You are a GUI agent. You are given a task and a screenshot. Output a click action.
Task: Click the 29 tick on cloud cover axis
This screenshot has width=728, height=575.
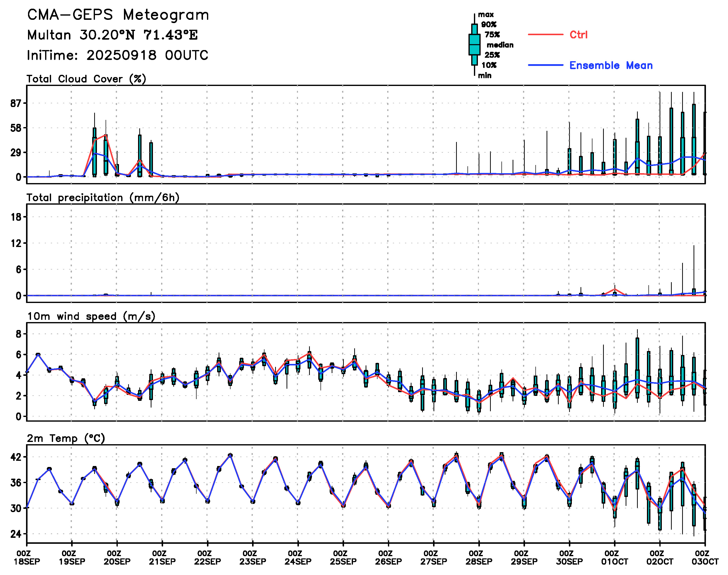16,153
